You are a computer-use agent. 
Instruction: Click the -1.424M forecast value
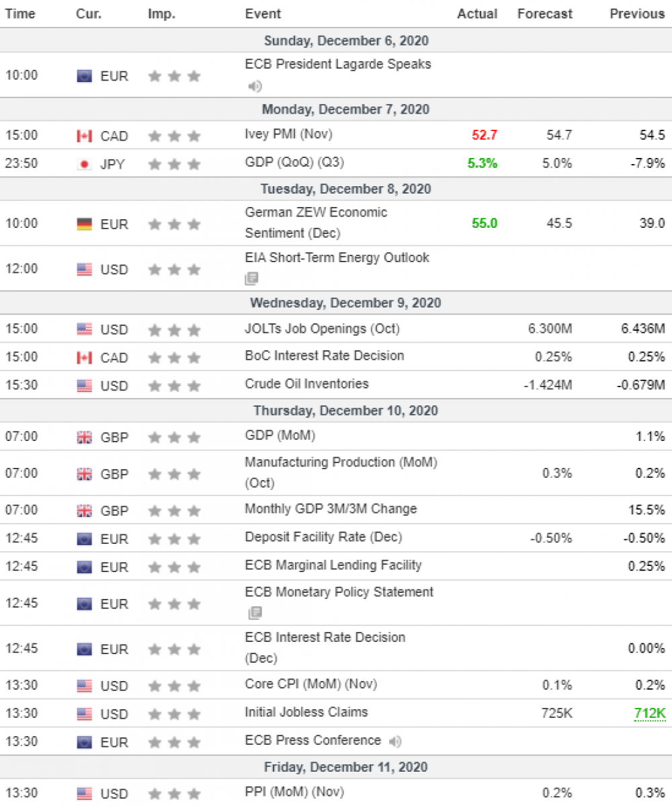tap(548, 385)
